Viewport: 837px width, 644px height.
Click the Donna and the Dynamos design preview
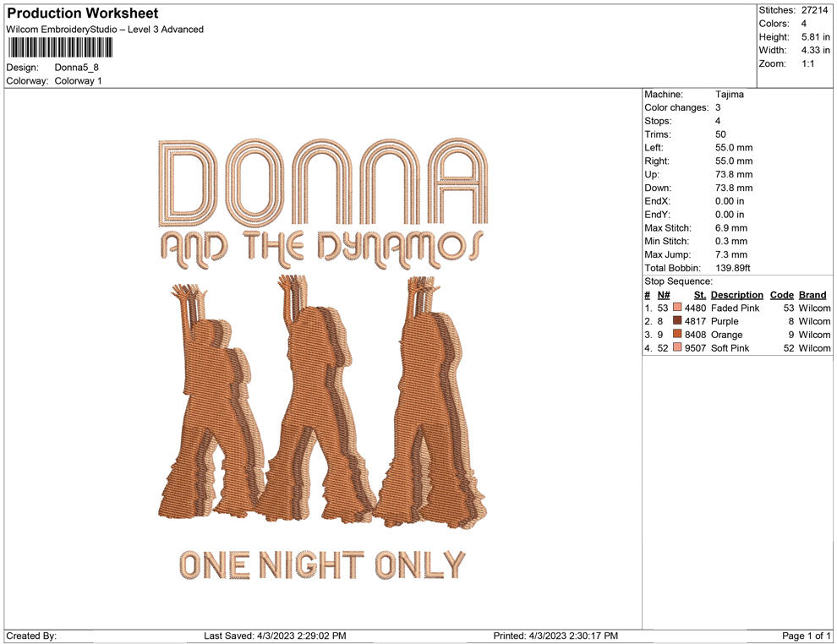point(322,358)
